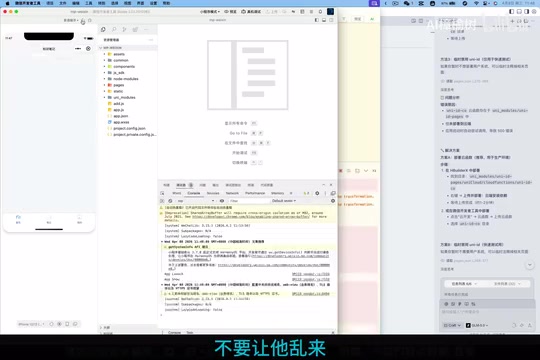Open devtools settings gear icon

point(317,193)
